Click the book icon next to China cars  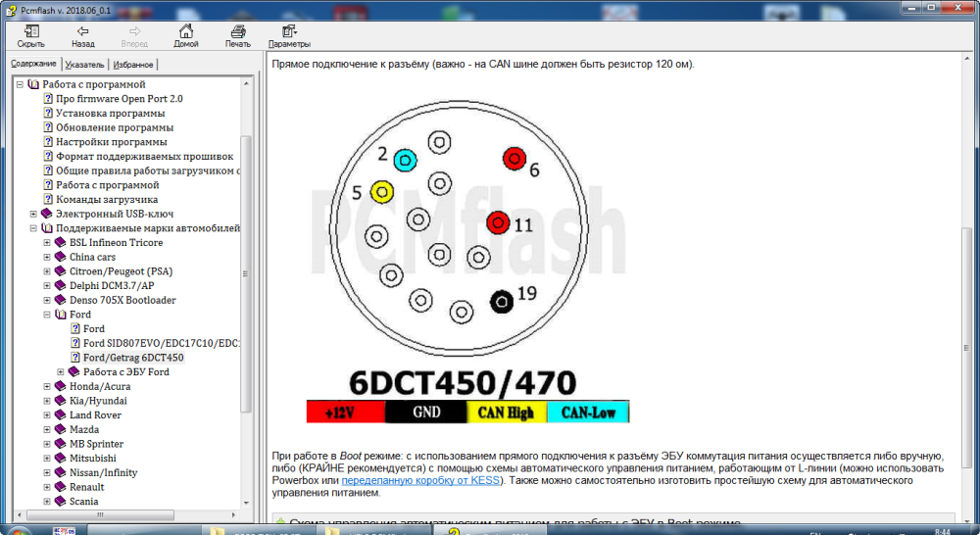coord(61,257)
